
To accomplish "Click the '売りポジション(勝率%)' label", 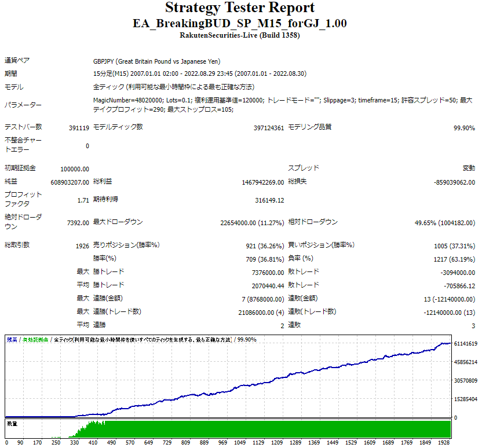I will 126,245.
